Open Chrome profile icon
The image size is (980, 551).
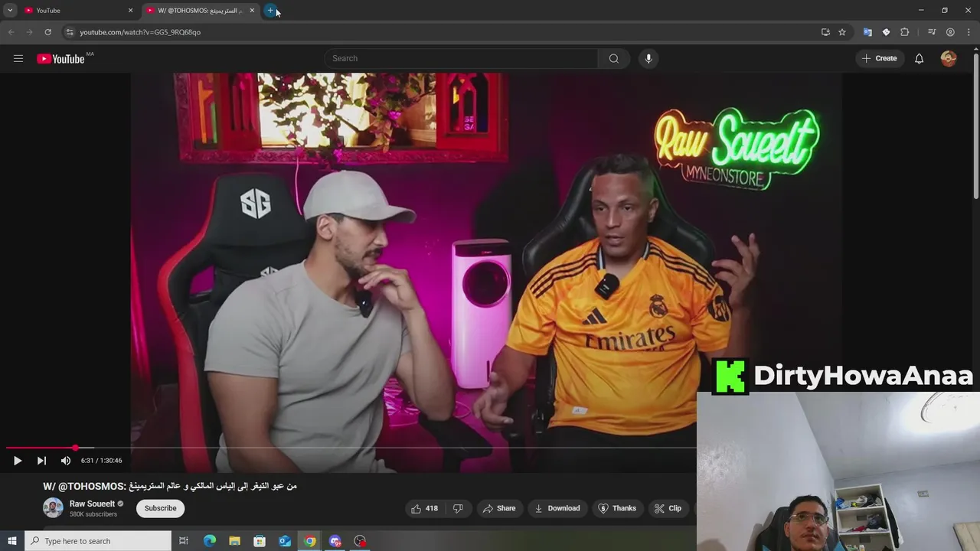(950, 32)
